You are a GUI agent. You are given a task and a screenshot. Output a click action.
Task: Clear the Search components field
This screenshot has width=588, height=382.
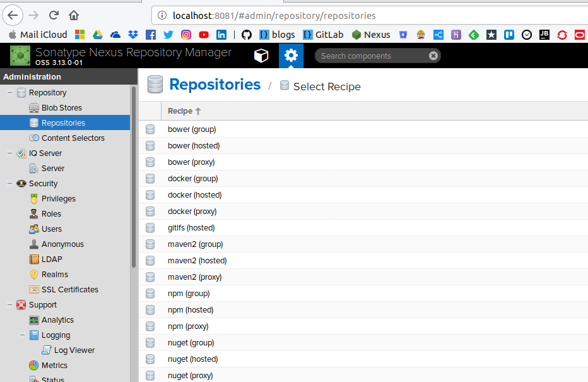(433, 56)
